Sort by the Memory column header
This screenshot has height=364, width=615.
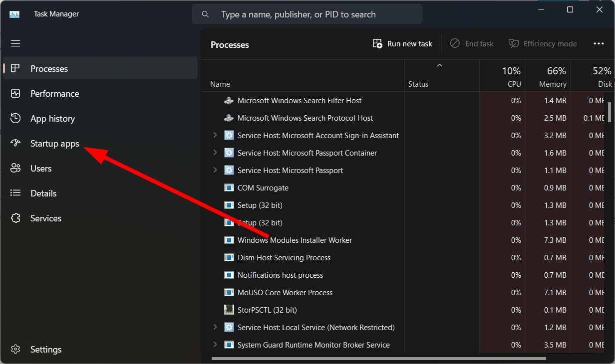coord(548,76)
